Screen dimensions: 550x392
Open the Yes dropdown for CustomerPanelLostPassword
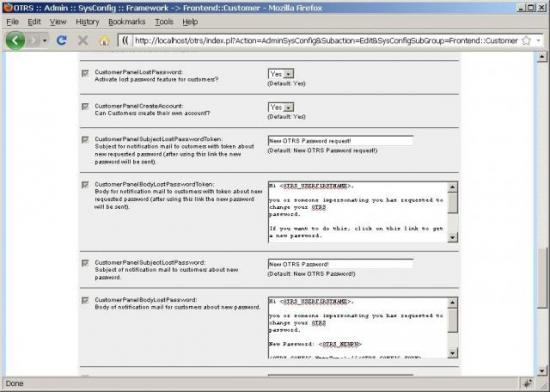pos(281,74)
